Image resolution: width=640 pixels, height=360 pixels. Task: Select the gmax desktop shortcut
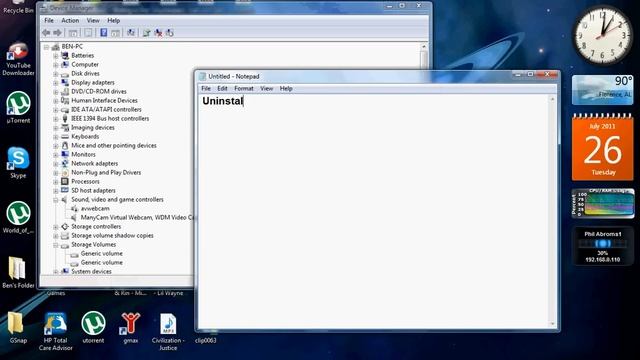point(131,327)
